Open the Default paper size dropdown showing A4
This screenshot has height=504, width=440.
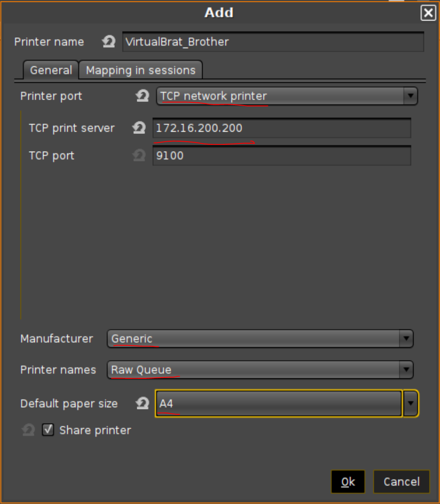410,403
